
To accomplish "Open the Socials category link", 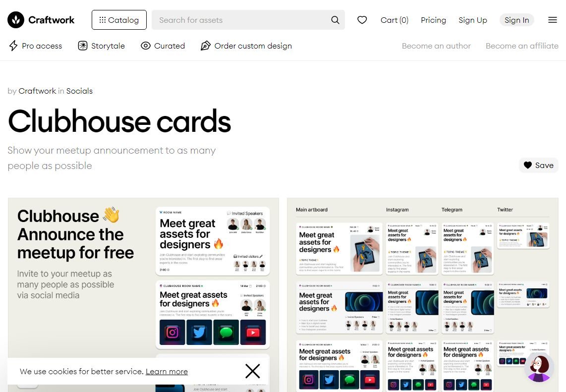I will click(x=79, y=91).
